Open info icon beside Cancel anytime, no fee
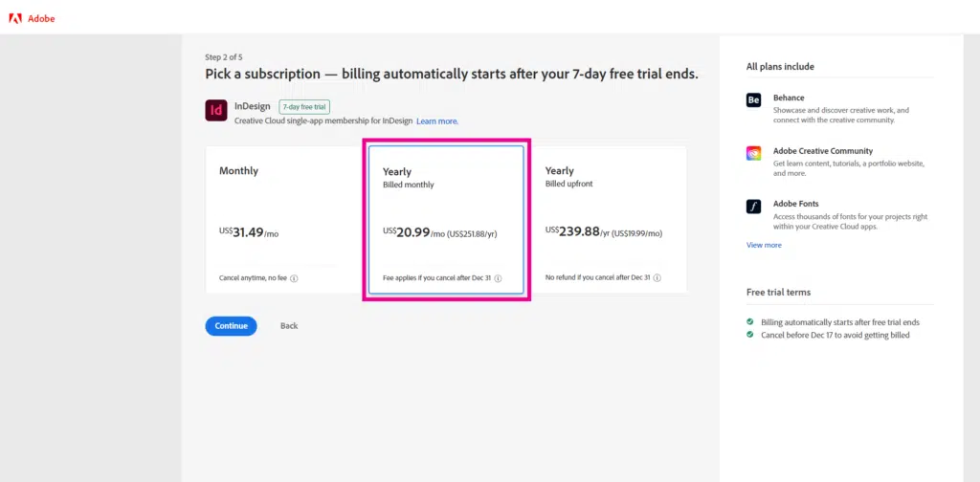The width and height of the screenshot is (980, 482). point(294,278)
